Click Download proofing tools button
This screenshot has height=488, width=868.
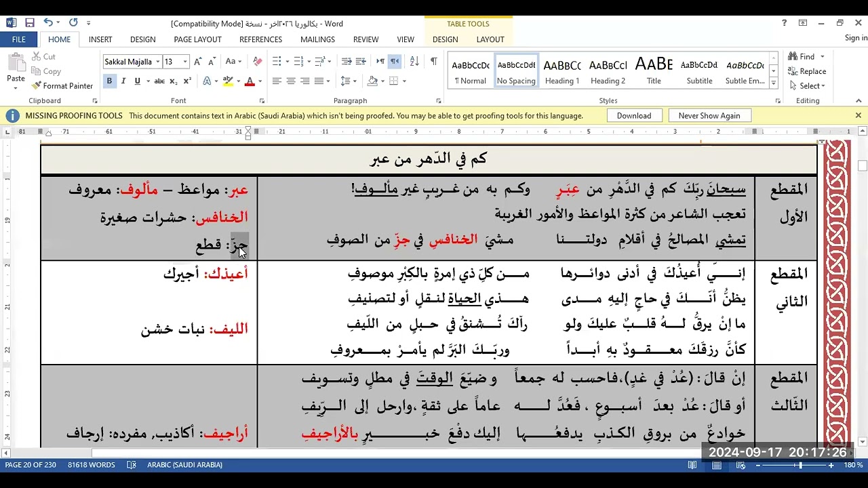point(634,116)
